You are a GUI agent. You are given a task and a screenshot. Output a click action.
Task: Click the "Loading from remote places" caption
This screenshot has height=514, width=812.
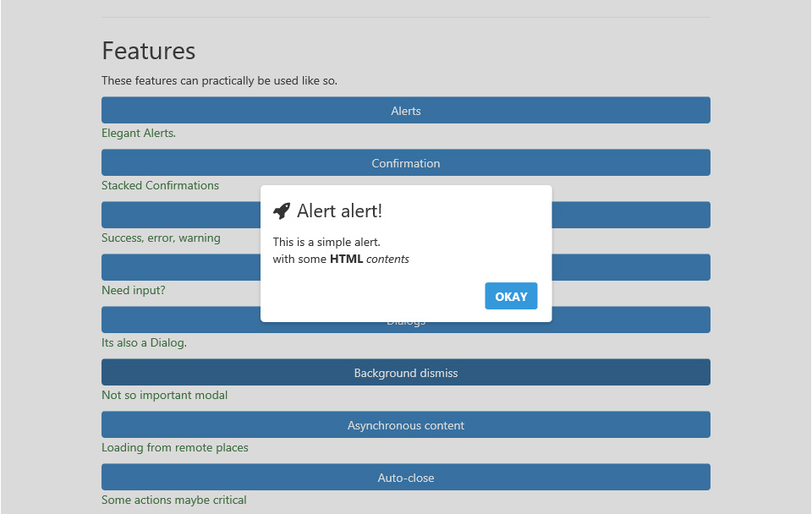(175, 448)
